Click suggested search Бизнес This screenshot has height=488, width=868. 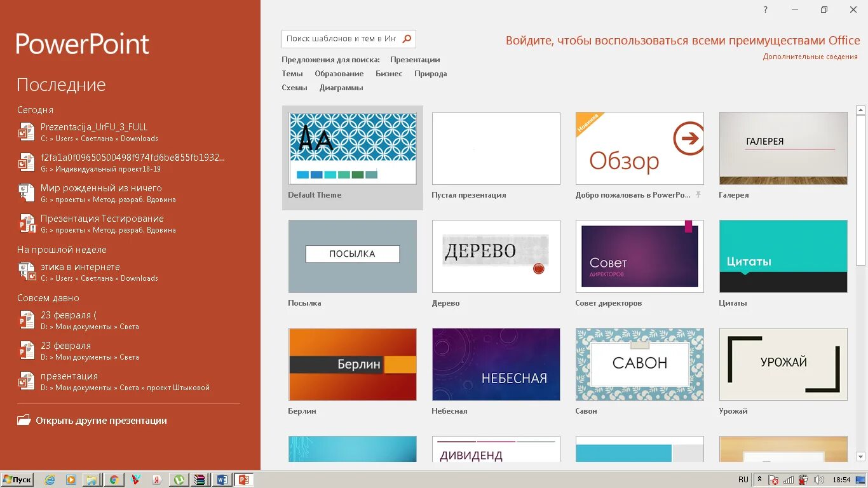389,74
